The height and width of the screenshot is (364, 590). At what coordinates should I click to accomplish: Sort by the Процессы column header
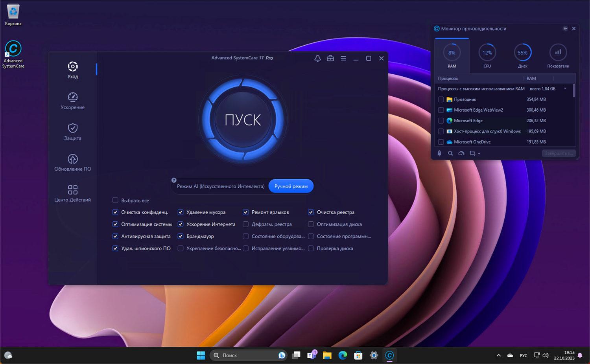(448, 79)
